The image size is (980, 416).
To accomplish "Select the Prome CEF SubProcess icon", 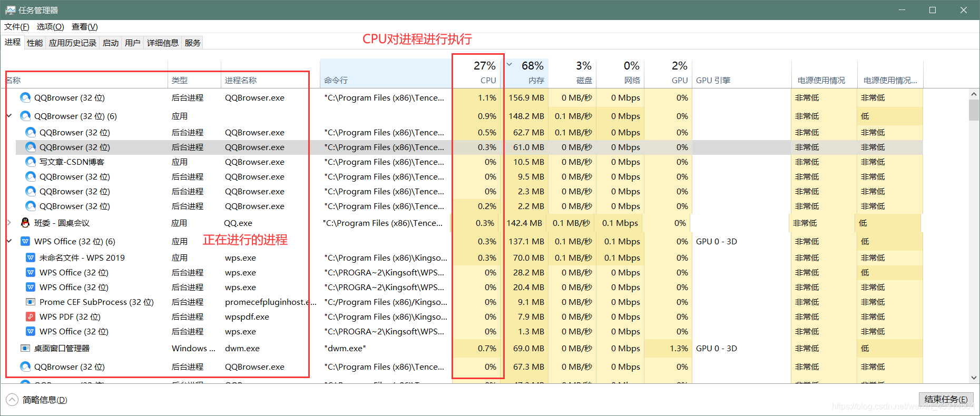I will [31, 302].
